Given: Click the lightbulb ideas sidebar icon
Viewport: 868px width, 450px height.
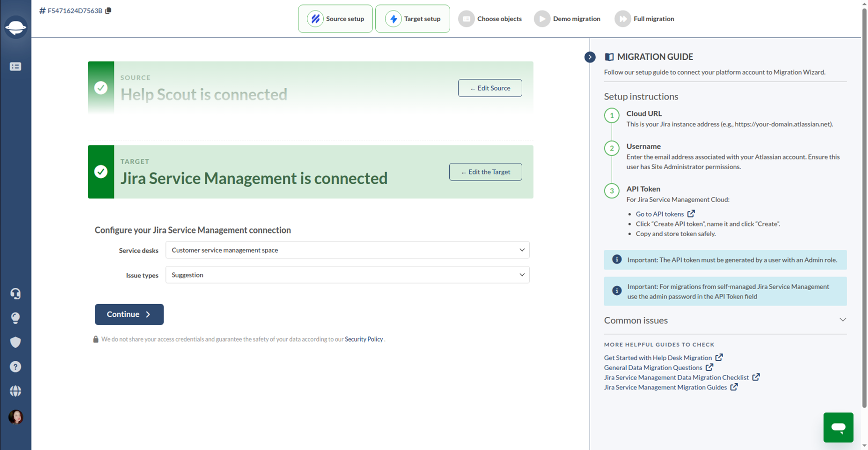Looking at the screenshot, I should coord(15,318).
